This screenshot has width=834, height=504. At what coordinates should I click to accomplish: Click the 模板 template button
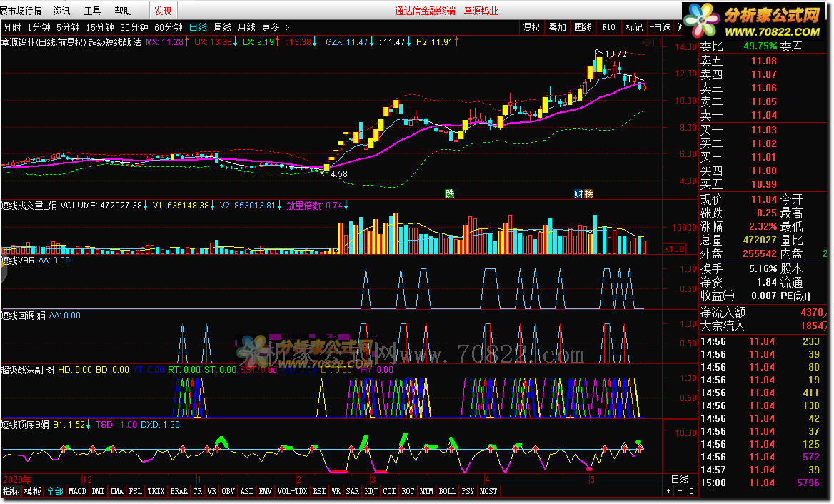pos(32,491)
